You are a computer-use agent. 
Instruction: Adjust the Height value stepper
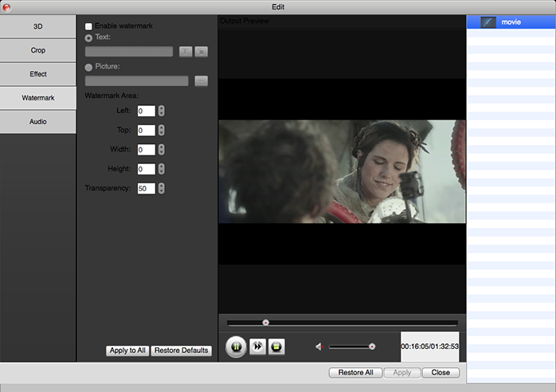pyautogui.click(x=162, y=169)
